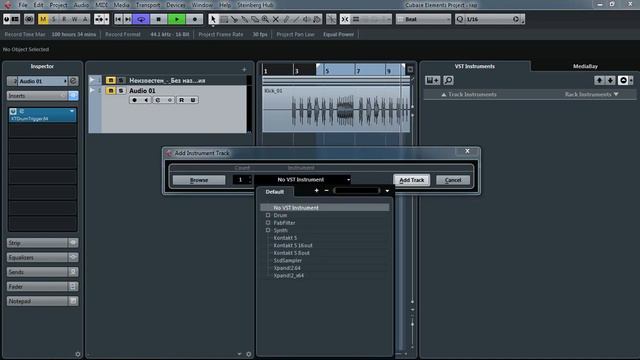The height and width of the screenshot is (360, 640).
Task: Select SsdSampler instrument
Action: 287,260
